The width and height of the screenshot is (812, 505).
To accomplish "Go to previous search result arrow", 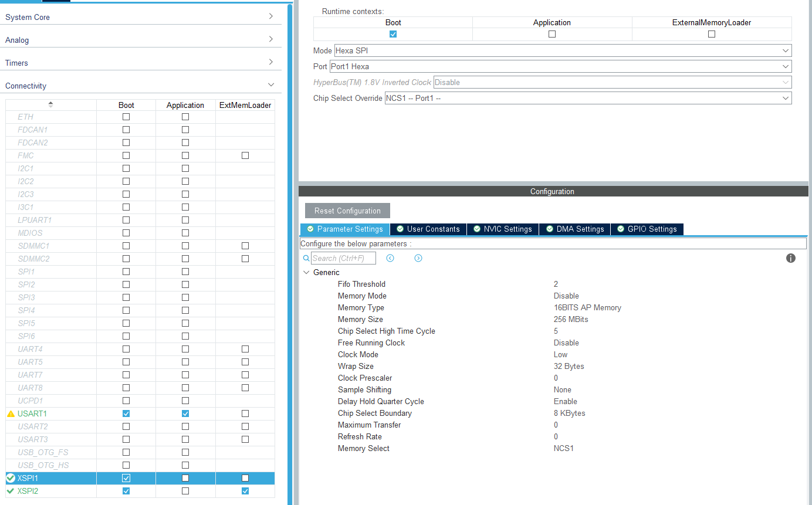I will click(390, 258).
